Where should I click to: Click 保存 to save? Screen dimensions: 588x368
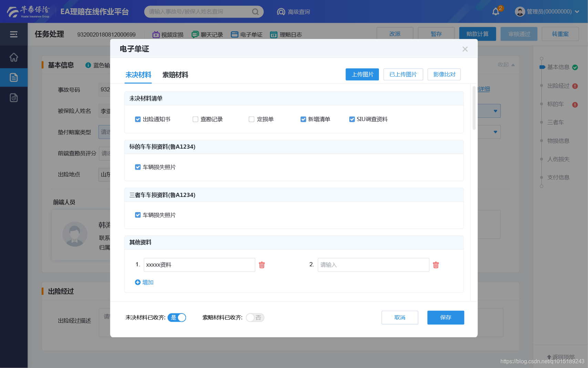(x=446, y=317)
